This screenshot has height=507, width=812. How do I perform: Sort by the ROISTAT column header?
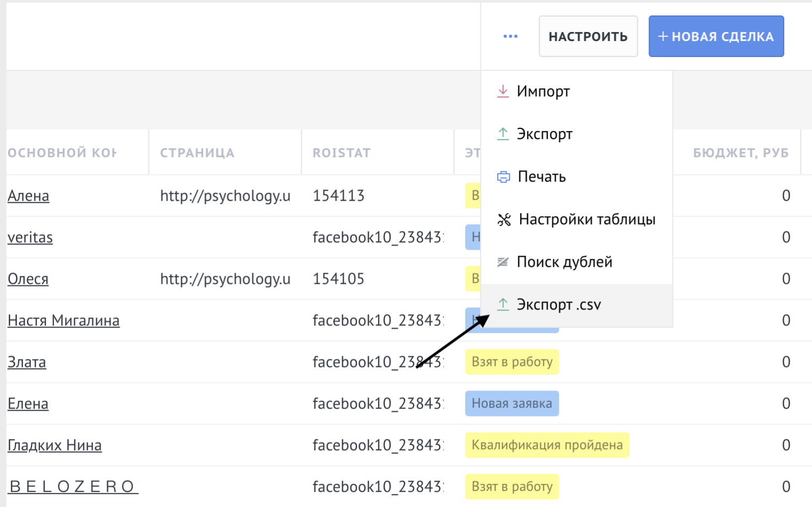342,153
